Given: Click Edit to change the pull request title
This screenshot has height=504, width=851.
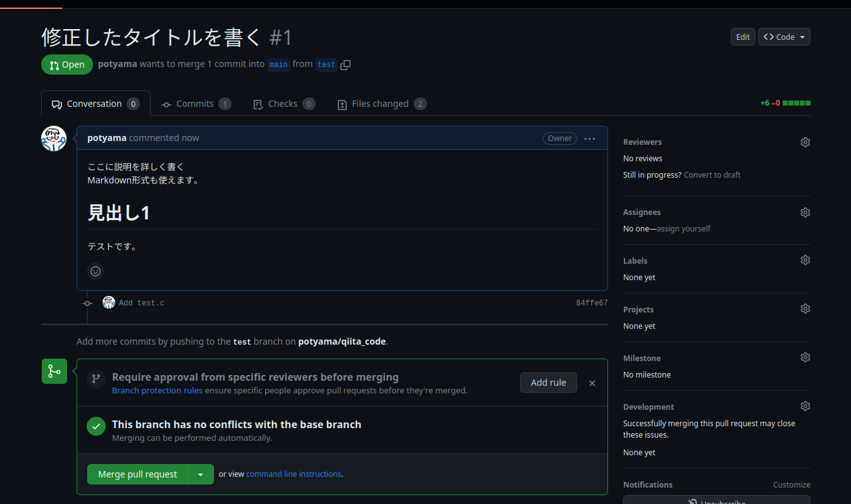Looking at the screenshot, I should pos(743,37).
